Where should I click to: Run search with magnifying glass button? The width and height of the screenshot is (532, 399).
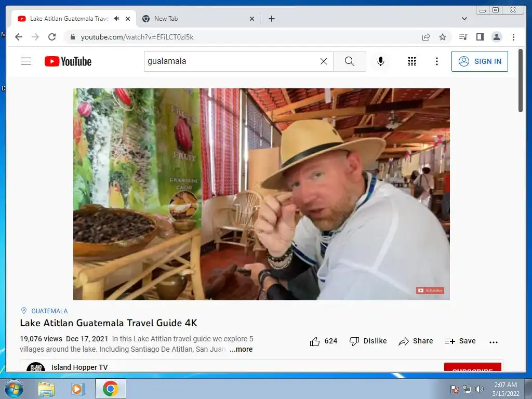tap(350, 61)
